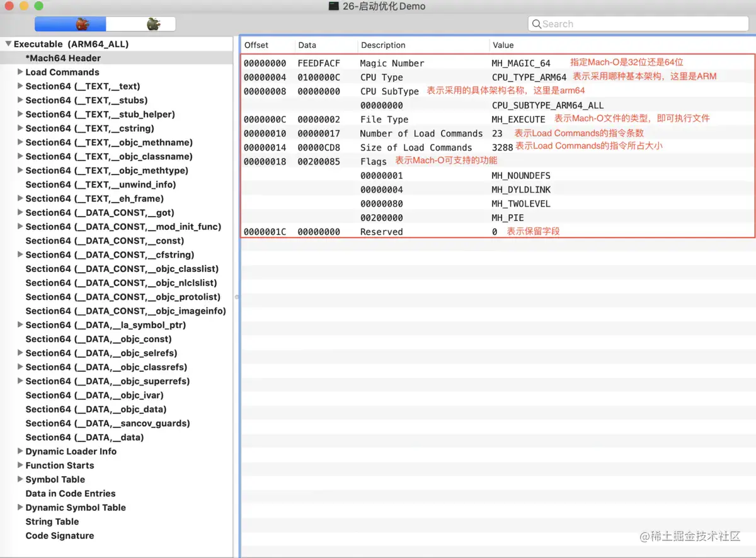Select the FEEDFACF data cell
Viewport: 756px width, 558px height.
(x=319, y=63)
